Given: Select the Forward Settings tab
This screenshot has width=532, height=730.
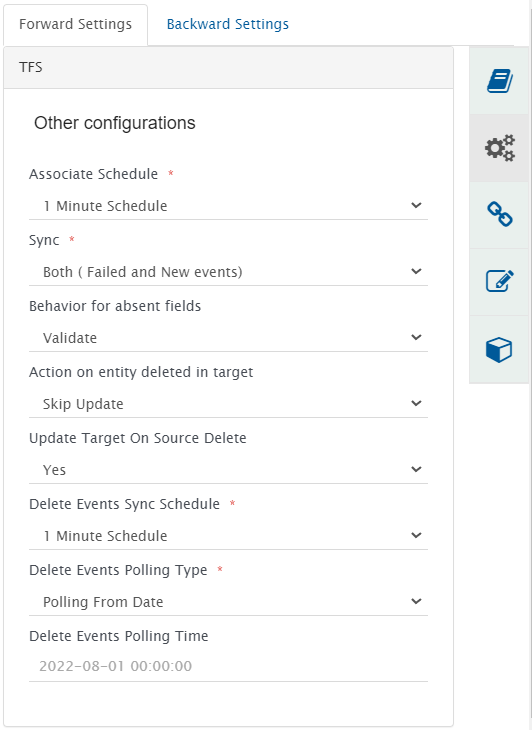Looking at the screenshot, I should (75, 24).
